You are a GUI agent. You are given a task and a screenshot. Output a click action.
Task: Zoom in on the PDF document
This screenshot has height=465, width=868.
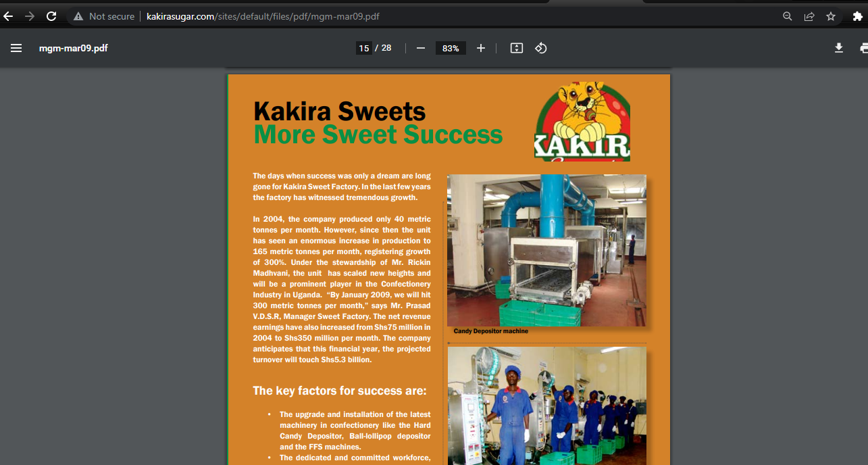coord(481,48)
